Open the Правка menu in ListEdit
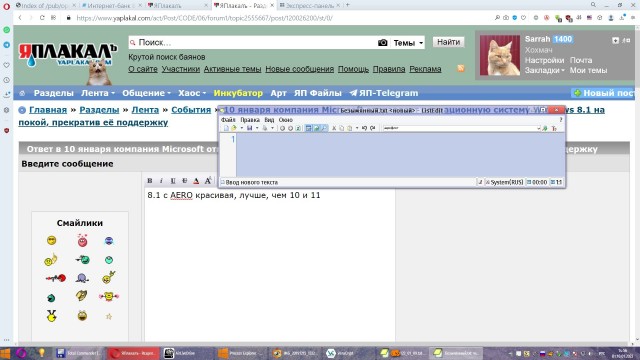640x360 pixels. 250,120
